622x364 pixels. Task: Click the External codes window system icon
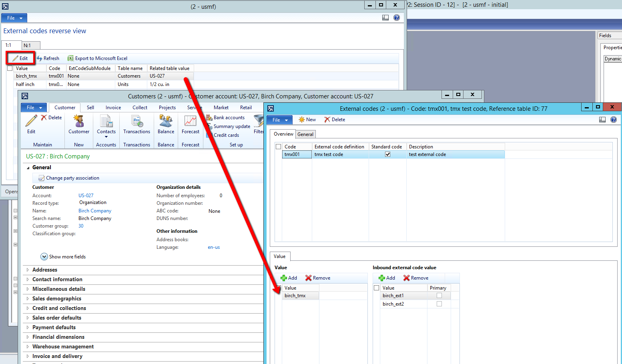(x=271, y=108)
